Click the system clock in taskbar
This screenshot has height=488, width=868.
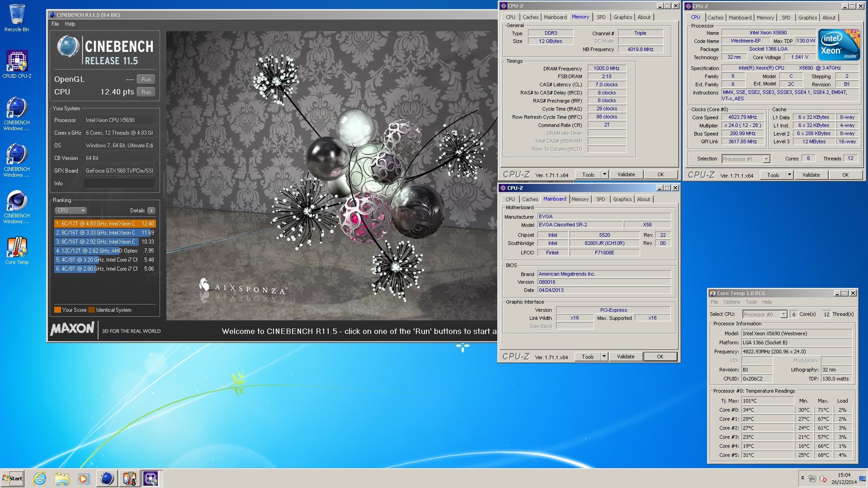844,479
